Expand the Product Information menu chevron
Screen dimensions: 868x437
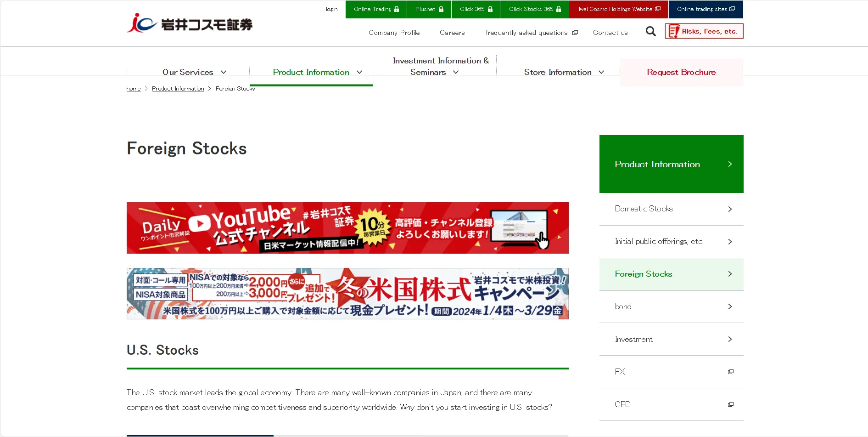point(359,72)
